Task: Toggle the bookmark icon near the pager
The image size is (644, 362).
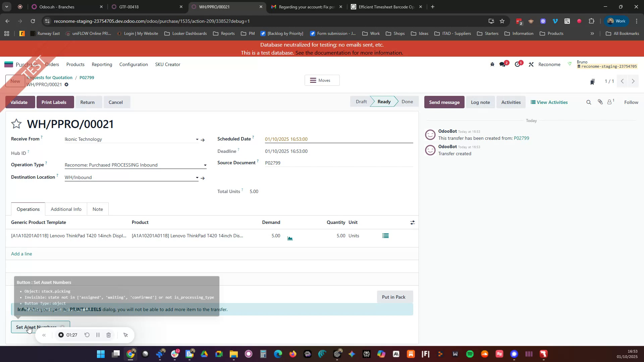Action: pos(592,81)
